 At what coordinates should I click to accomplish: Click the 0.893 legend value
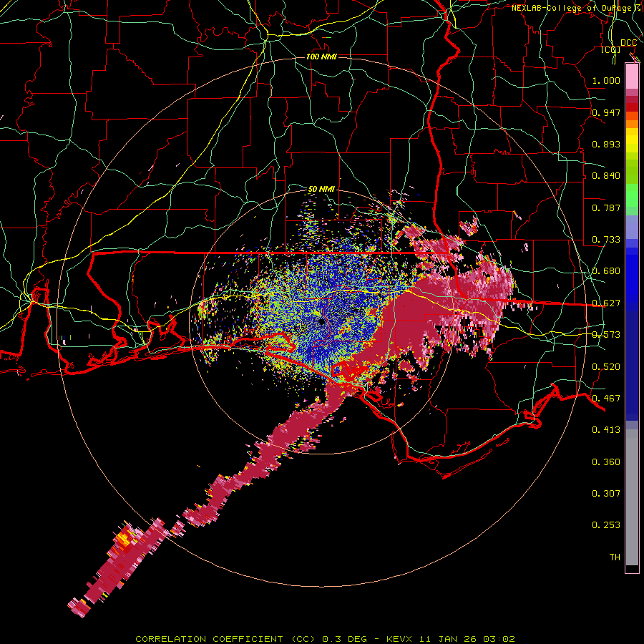pyautogui.click(x=606, y=144)
